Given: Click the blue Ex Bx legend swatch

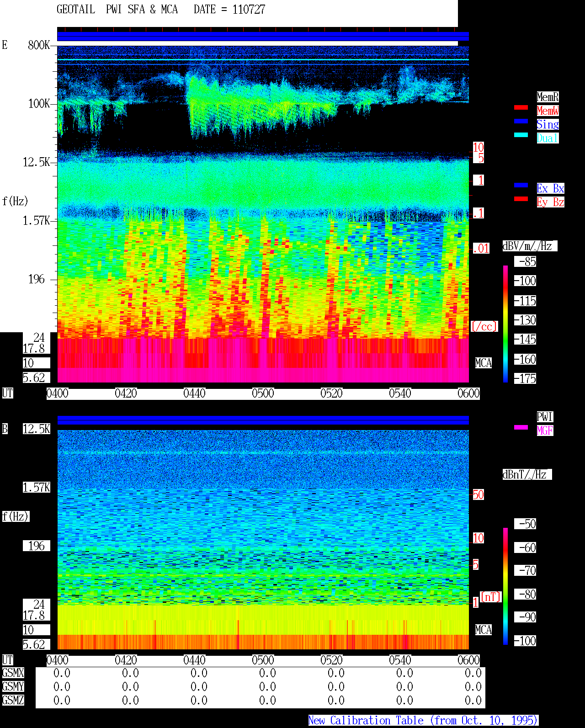Looking at the screenshot, I should coord(521,185).
